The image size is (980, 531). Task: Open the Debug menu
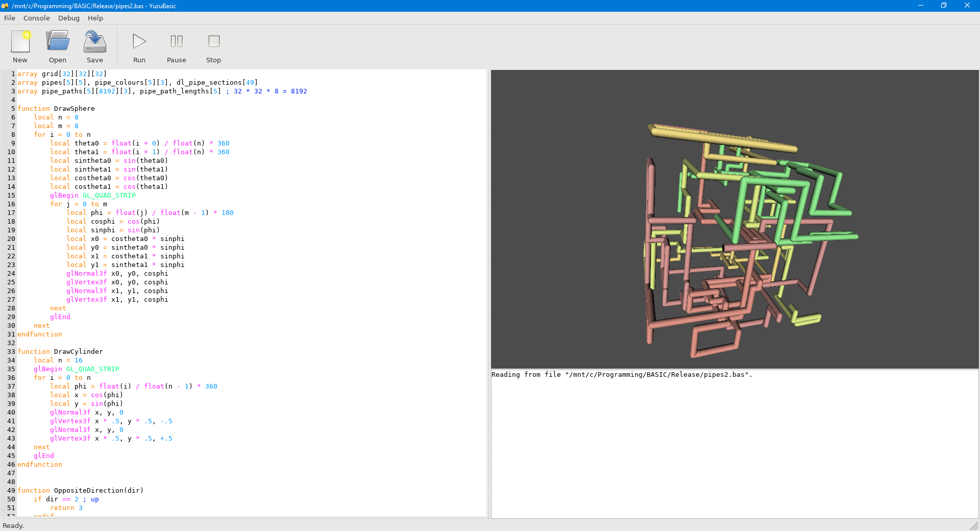click(69, 18)
